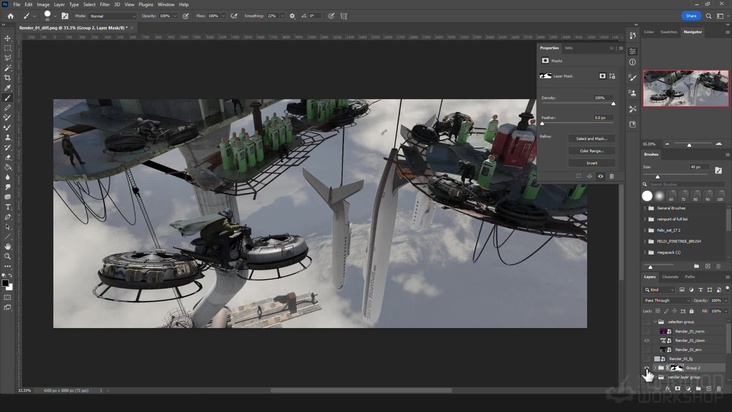The width and height of the screenshot is (732, 412).
Task: Load selection from mask icon in Properties
Action: pyautogui.click(x=578, y=176)
